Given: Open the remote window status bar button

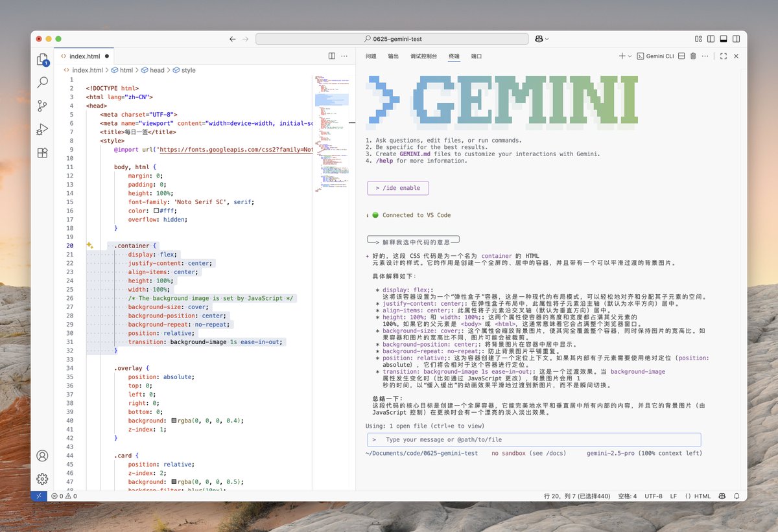Looking at the screenshot, I should pos(38,496).
